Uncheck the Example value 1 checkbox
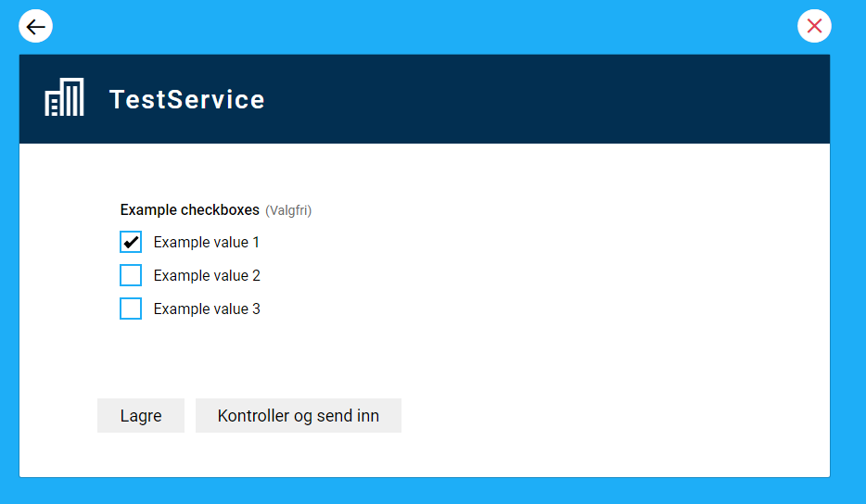 131,242
